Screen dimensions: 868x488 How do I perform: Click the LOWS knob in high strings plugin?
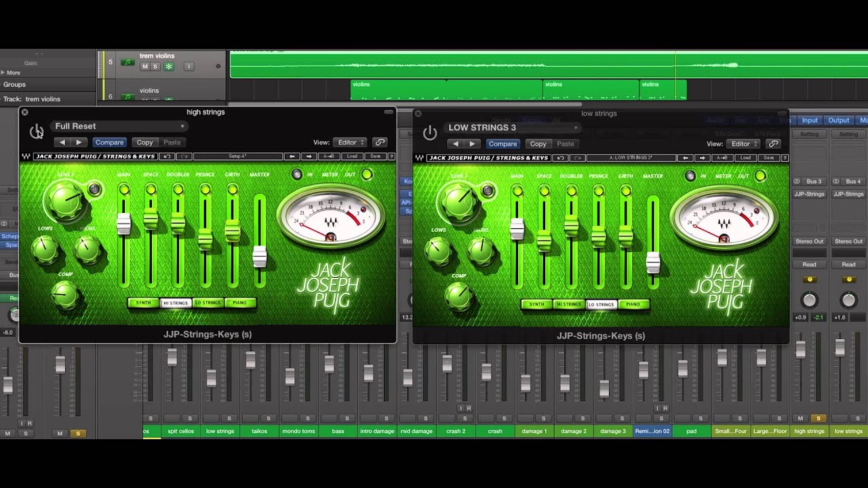(x=45, y=250)
